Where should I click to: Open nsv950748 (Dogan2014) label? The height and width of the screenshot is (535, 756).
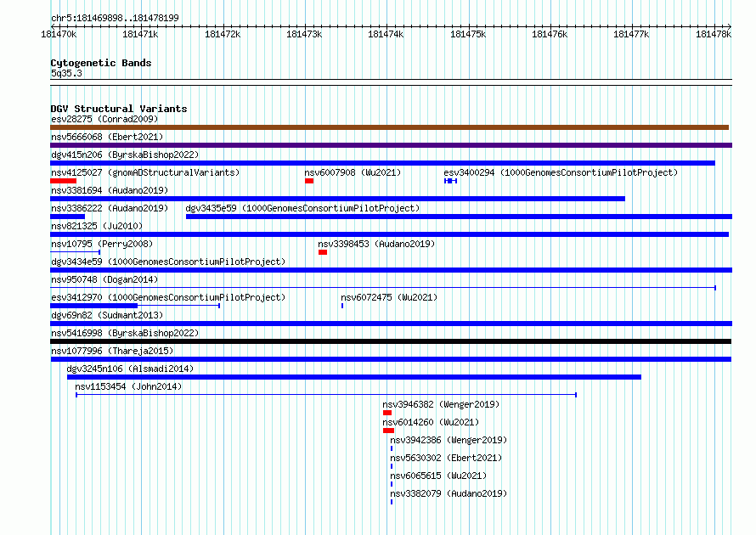point(104,279)
